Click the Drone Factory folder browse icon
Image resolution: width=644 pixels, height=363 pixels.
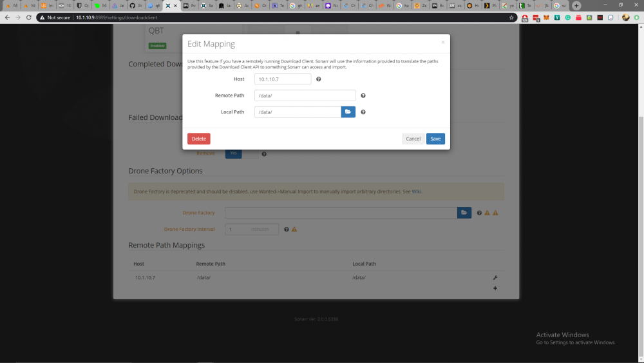pos(464,213)
